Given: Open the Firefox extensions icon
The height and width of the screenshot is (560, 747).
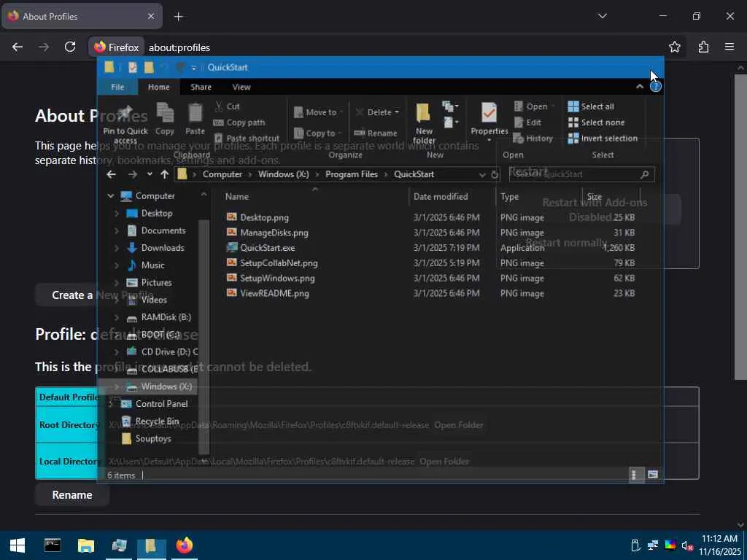Looking at the screenshot, I should coord(703,47).
